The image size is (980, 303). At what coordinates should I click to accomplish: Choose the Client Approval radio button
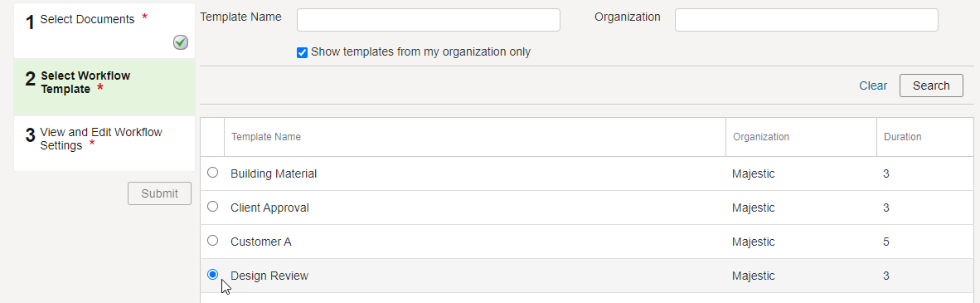(x=212, y=206)
